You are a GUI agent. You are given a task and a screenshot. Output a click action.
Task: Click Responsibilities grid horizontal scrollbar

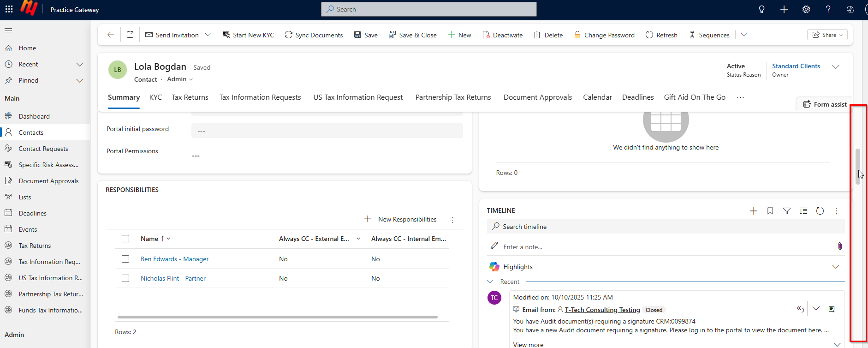click(x=278, y=317)
